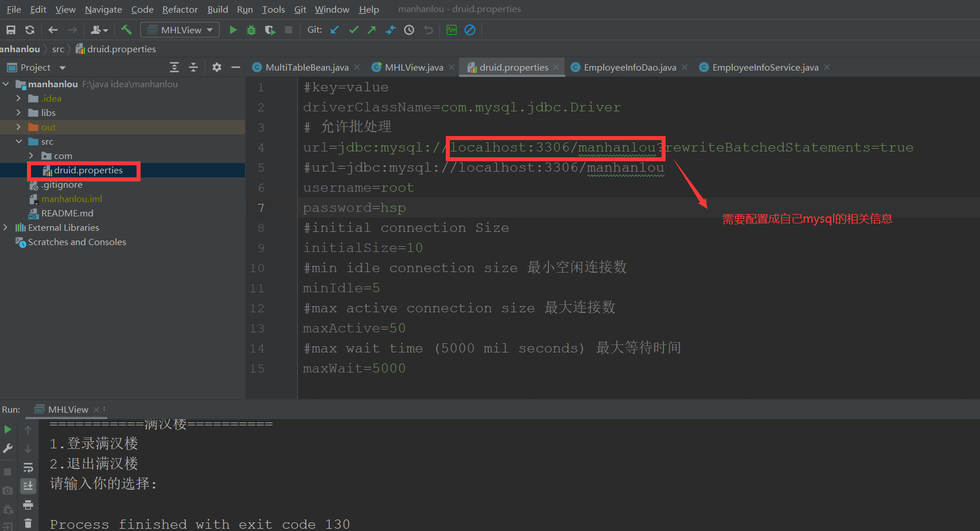Toggle soft-wrap in Run console
This screenshot has height=531, width=980.
(x=28, y=467)
